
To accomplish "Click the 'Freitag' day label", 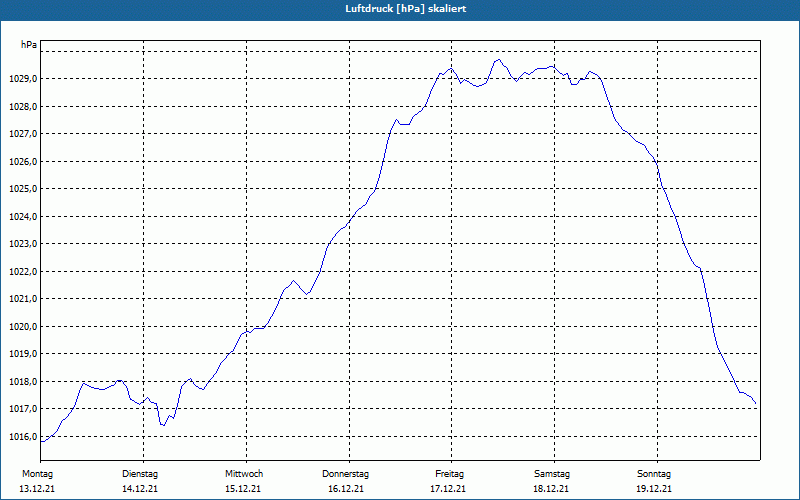I will (449, 474).
